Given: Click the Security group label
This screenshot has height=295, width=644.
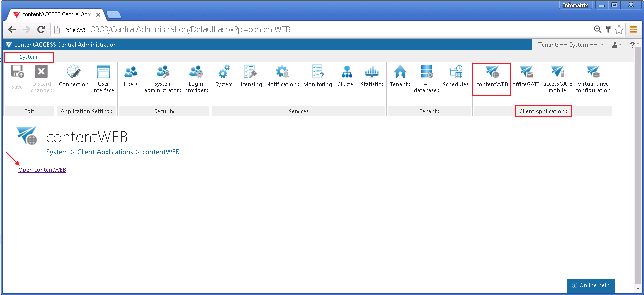Looking at the screenshot, I should click(x=164, y=111).
